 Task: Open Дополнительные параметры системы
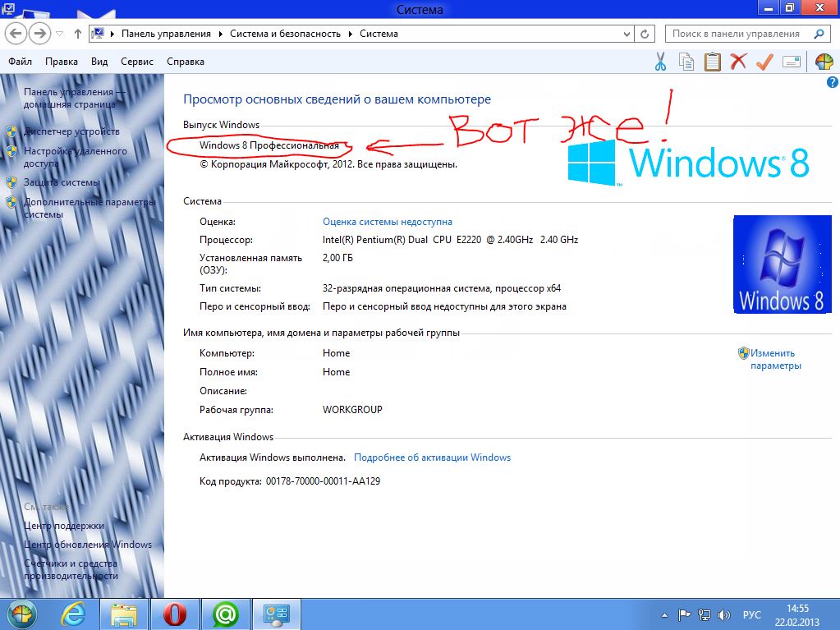(90, 208)
